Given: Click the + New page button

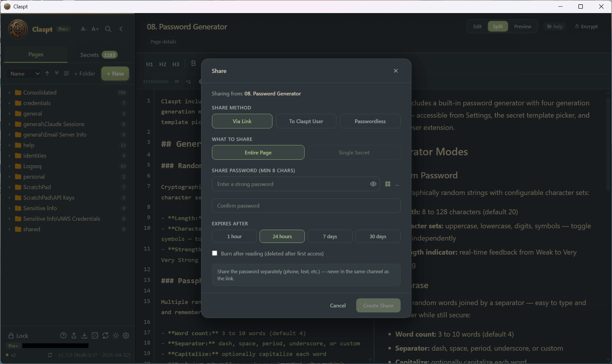Looking at the screenshot, I should pyautogui.click(x=115, y=74).
